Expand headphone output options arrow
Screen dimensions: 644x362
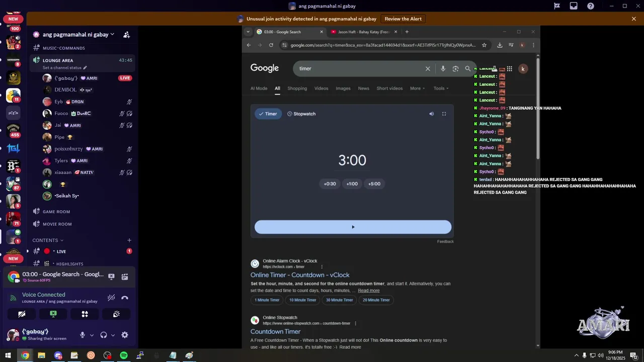pos(113,335)
